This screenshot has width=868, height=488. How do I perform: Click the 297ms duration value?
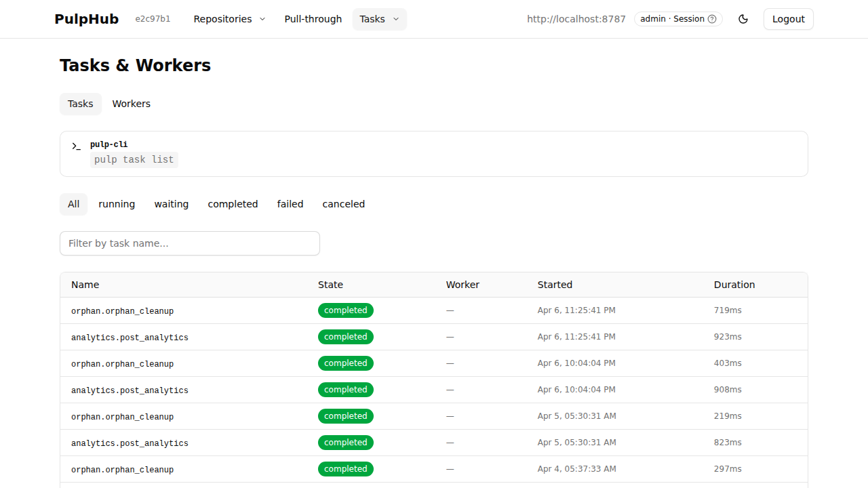click(x=728, y=469)
